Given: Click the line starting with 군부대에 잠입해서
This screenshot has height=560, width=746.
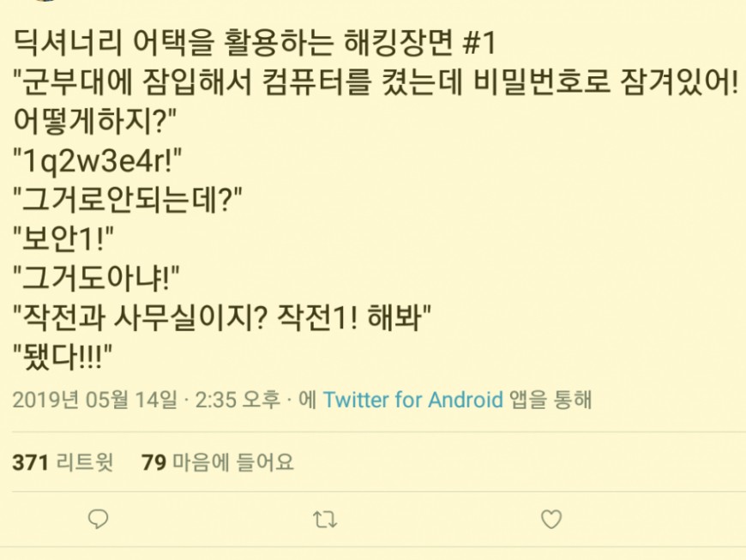Looking at the screenshot, I should [376, 81].
